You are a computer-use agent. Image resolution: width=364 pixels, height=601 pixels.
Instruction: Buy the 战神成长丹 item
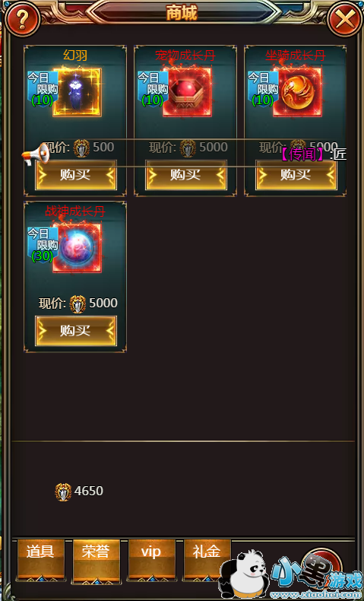click(x=76, y=331)
